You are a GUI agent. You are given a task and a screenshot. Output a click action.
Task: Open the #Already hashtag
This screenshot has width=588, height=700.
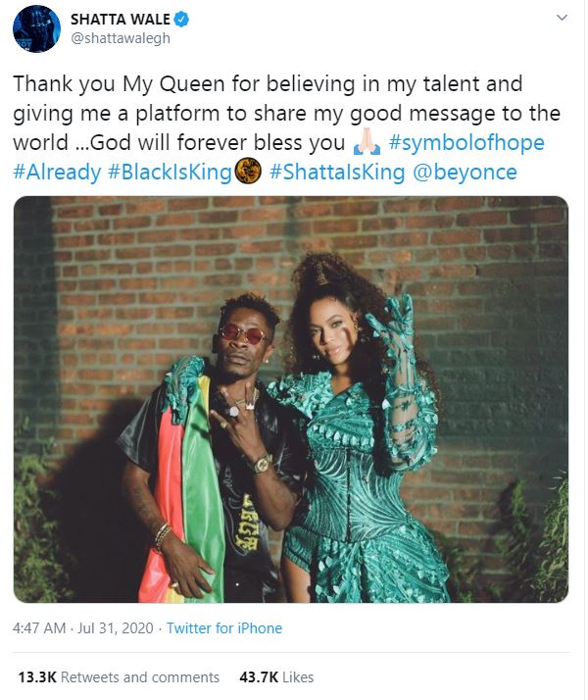coord(57,173)
